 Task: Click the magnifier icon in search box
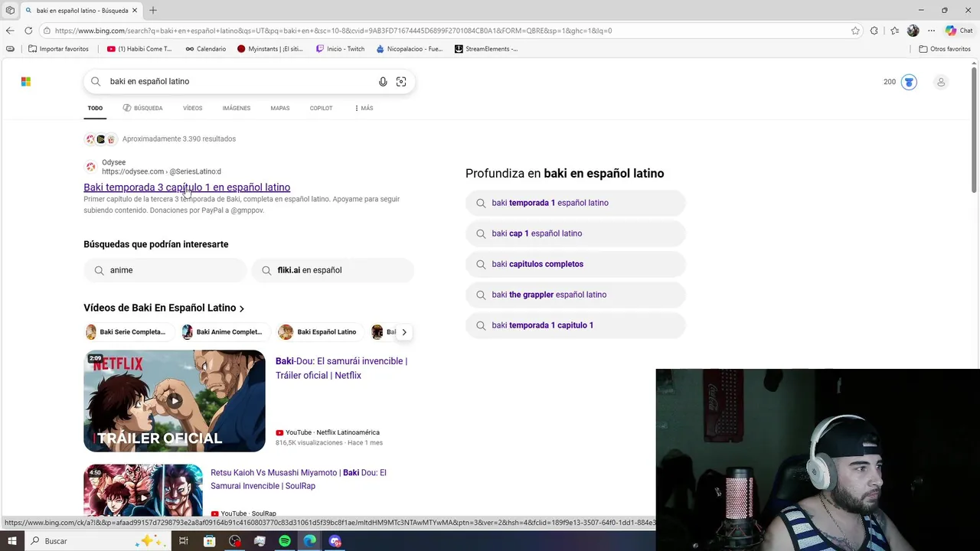(x=96, y=81)
